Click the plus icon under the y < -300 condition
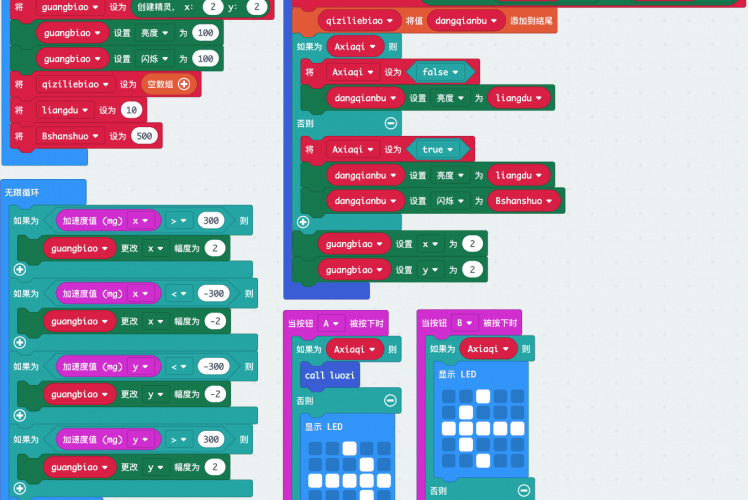Image resolution: width=748 pixels, height=500 pixels. pos(19,416)
